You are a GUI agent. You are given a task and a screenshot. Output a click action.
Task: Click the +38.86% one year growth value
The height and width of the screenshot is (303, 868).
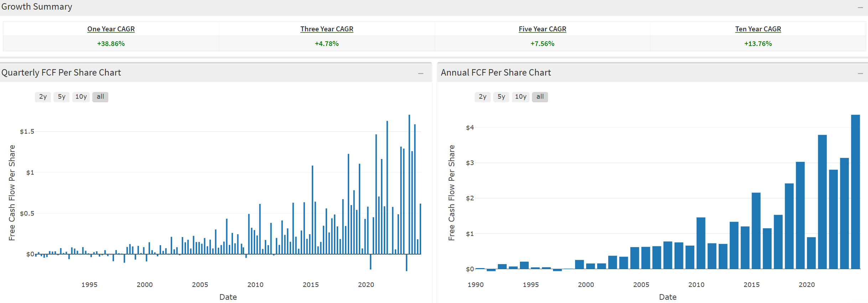111,43
